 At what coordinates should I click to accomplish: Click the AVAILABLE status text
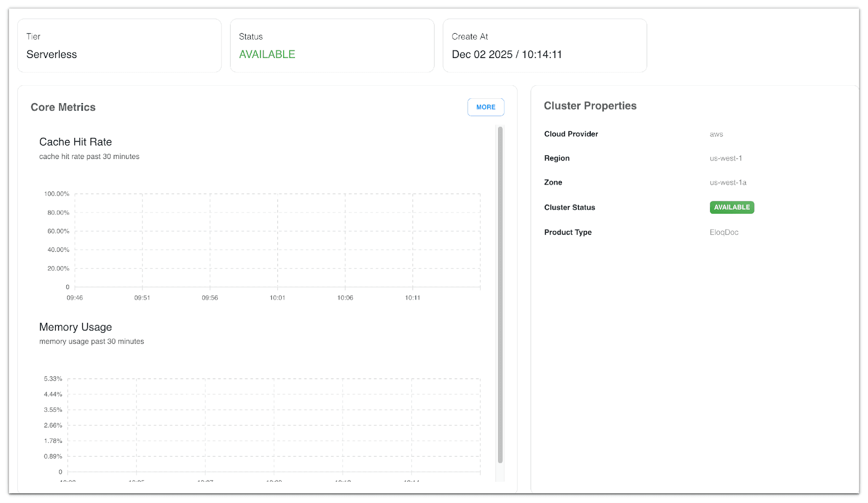point(267,54)
